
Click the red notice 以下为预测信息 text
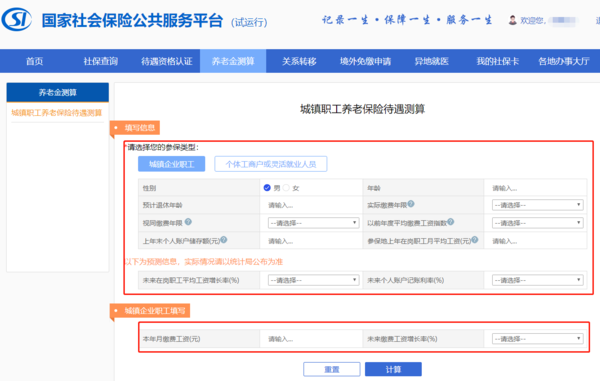pos(204,262)
